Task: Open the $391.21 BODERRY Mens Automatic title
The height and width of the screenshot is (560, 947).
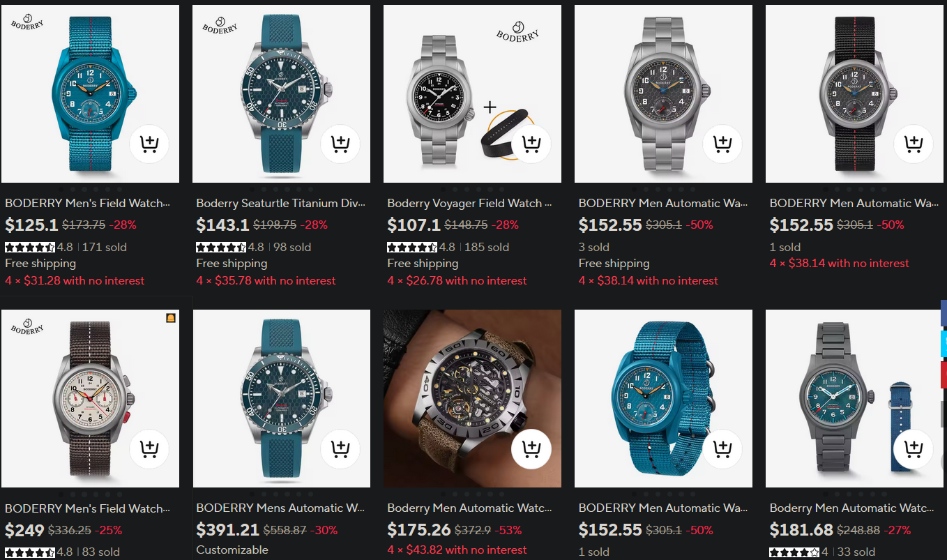Action: (280, 508)
